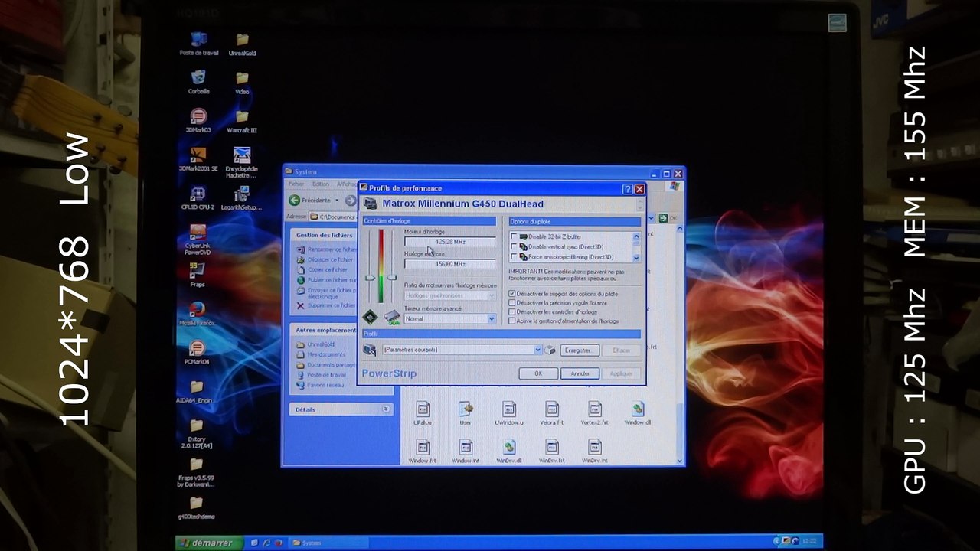The image size is (980, 551).
Task: Uncheck Désactiver le support des options du pilote
Action: (512, 294)
